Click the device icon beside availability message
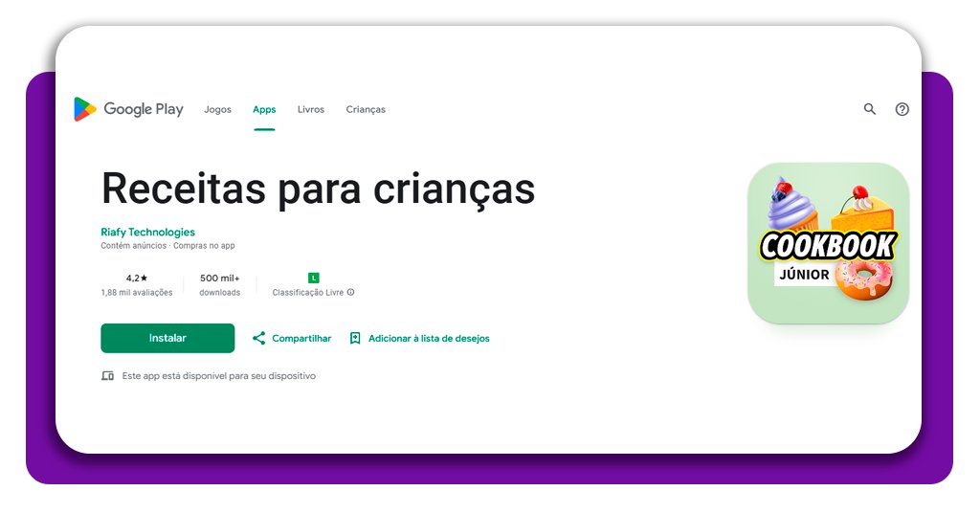Screen dimensions: 980x513 click(108, 376)
